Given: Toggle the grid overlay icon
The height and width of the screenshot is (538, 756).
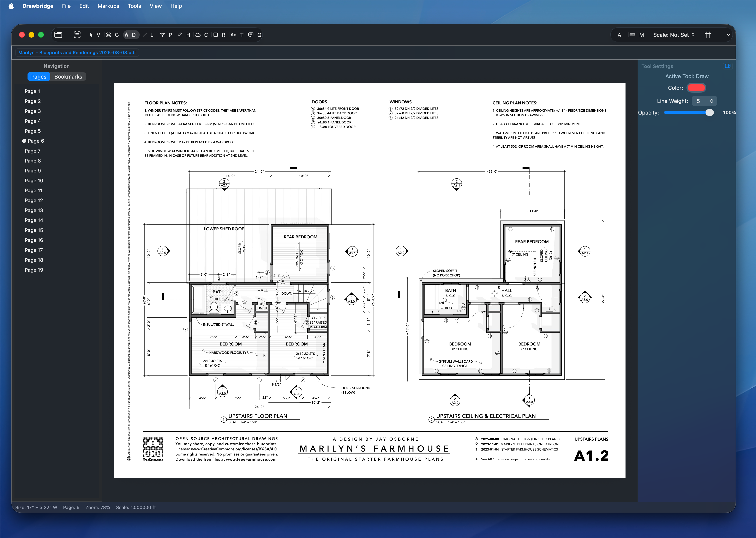Looking at the screenshot, I should pos(709,35).
